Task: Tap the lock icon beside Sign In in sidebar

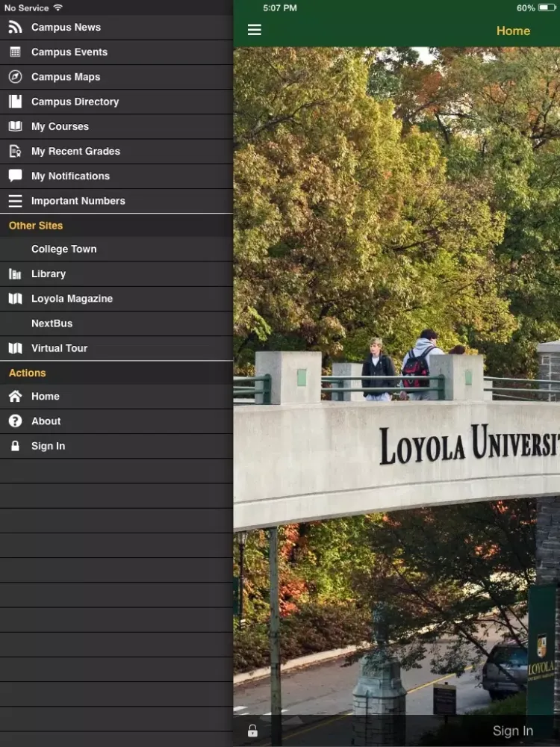Action: (x=15, y=446)
